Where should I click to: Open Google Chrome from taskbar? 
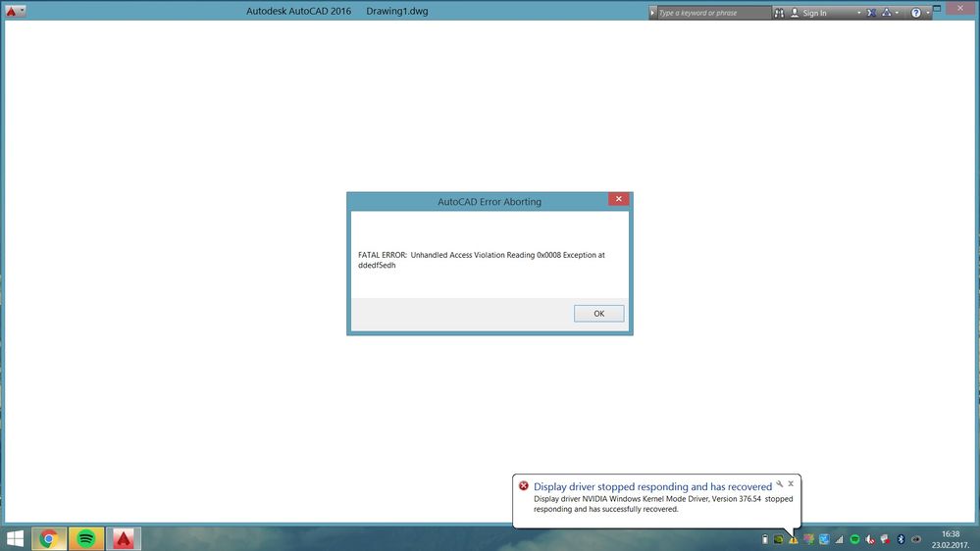click(x=49, y=538)
